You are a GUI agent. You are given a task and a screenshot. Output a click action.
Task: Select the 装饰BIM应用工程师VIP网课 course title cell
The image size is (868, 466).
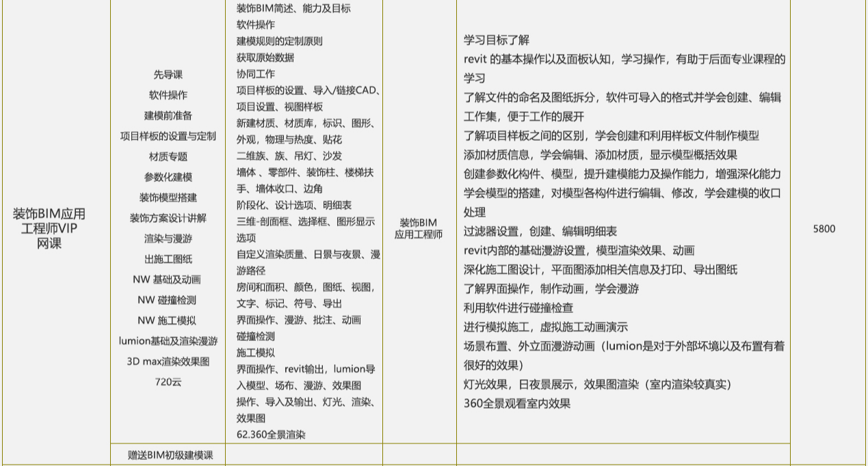click(x=49, y=228)
